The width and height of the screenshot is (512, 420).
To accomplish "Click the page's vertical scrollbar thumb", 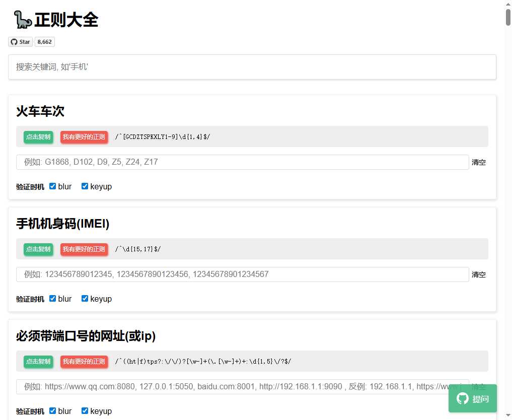I will (x=508, y=17).
